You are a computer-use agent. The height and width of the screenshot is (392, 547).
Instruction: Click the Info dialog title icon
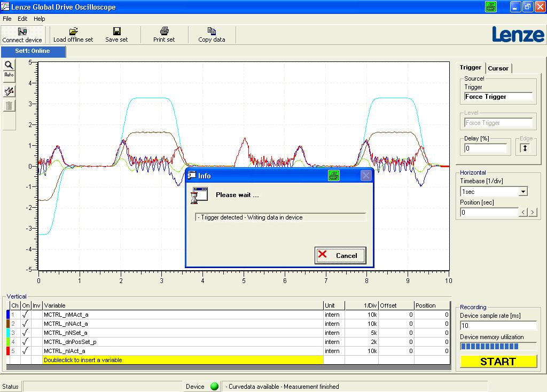192,175
